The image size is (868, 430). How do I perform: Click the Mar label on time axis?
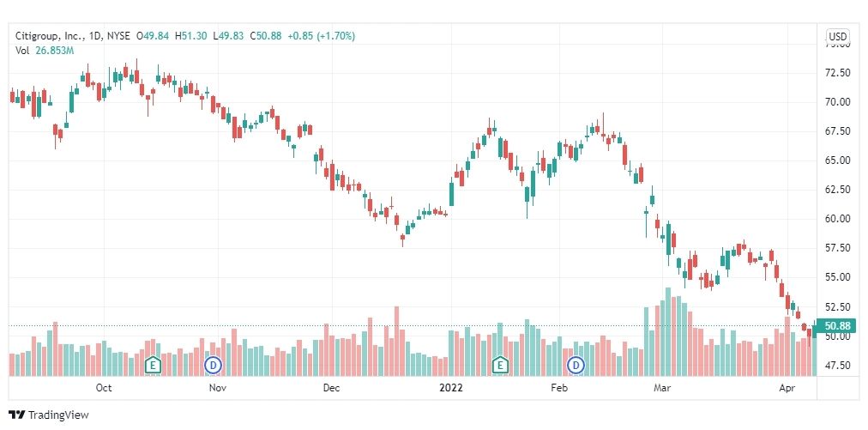tap(662, 388)
